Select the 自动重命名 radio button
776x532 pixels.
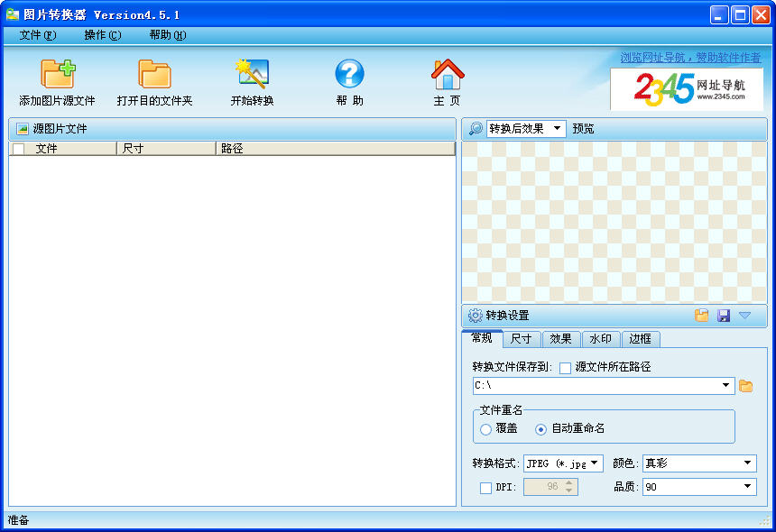coord(540,429)
